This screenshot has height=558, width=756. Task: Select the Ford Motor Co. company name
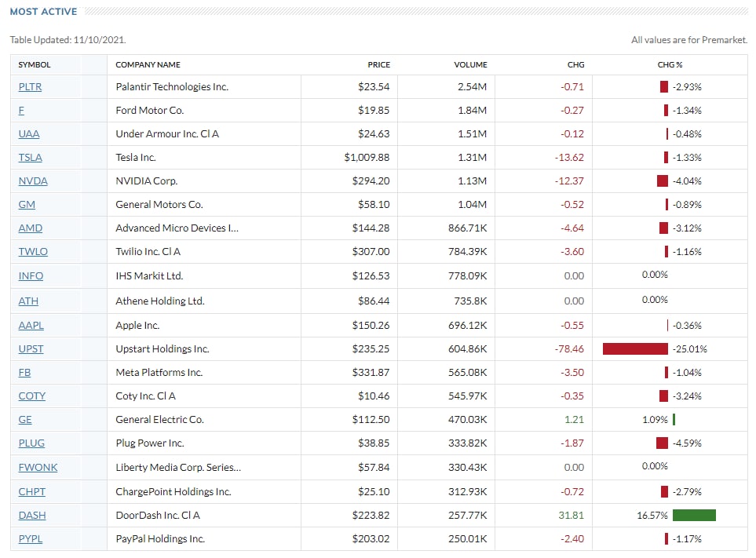tap(150, 111)
